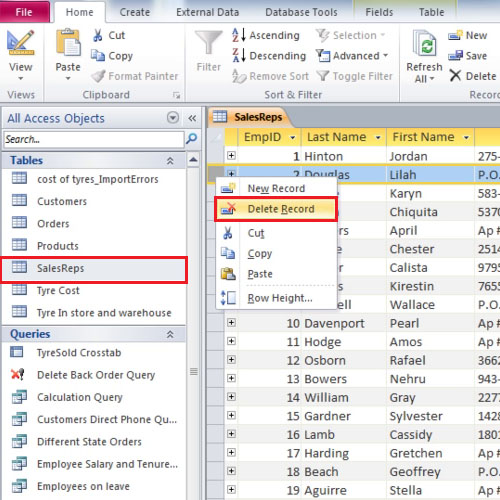
Task: Sort records Descending
Action: pyautogui.click(x=269, y=56)
